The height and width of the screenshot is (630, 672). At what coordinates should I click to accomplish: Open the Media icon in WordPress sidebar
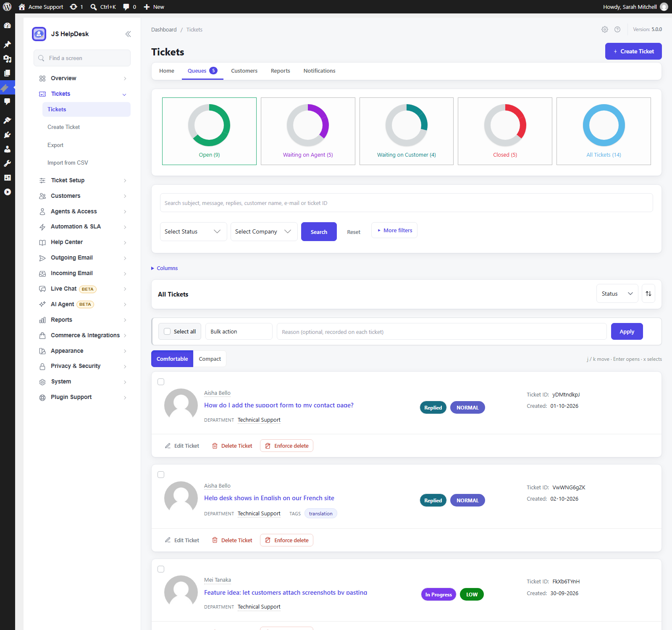7,59
